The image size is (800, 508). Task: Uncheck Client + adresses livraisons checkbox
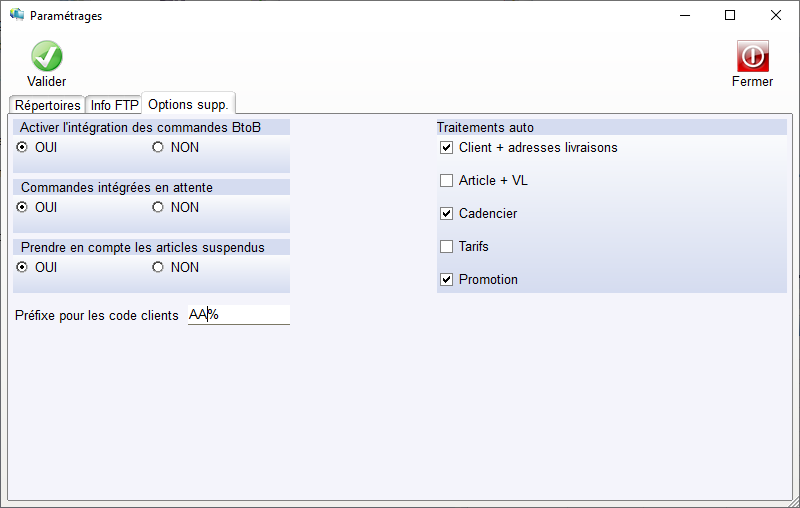(447, 148)
